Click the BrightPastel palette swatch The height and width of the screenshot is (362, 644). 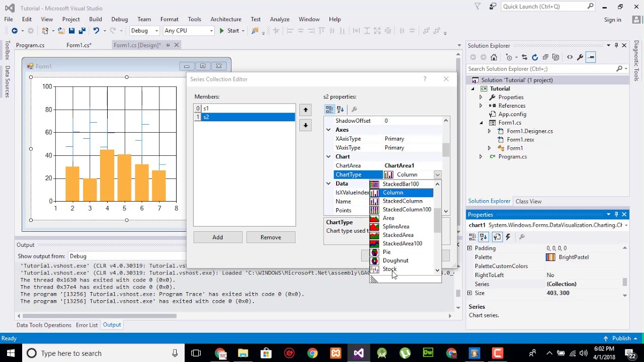(550, 257)
